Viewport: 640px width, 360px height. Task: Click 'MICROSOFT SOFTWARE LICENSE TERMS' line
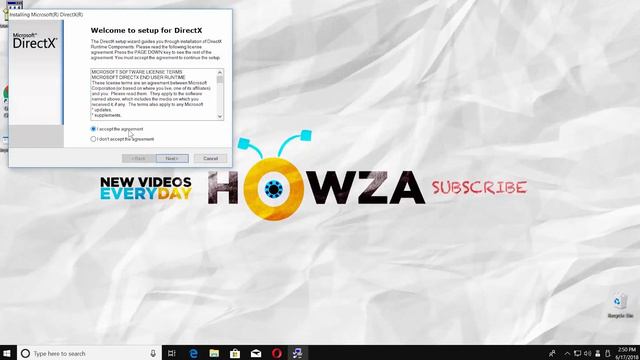[137, 72]
